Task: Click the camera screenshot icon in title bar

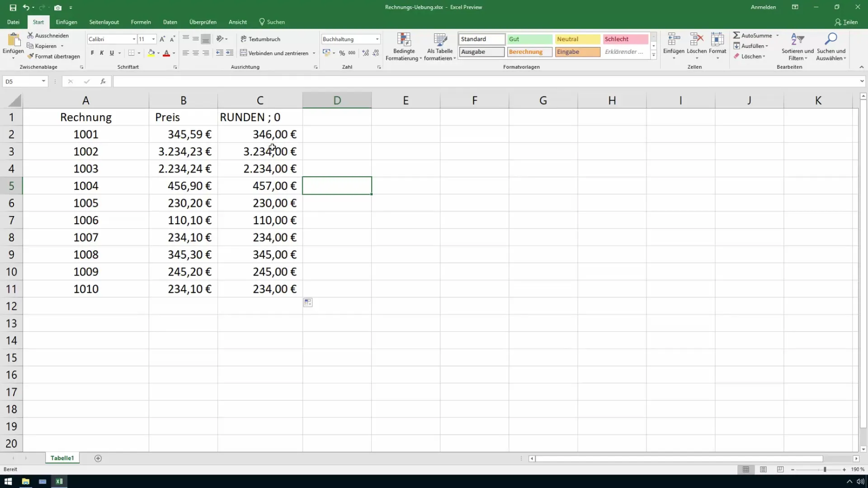Action: point(58,7)
